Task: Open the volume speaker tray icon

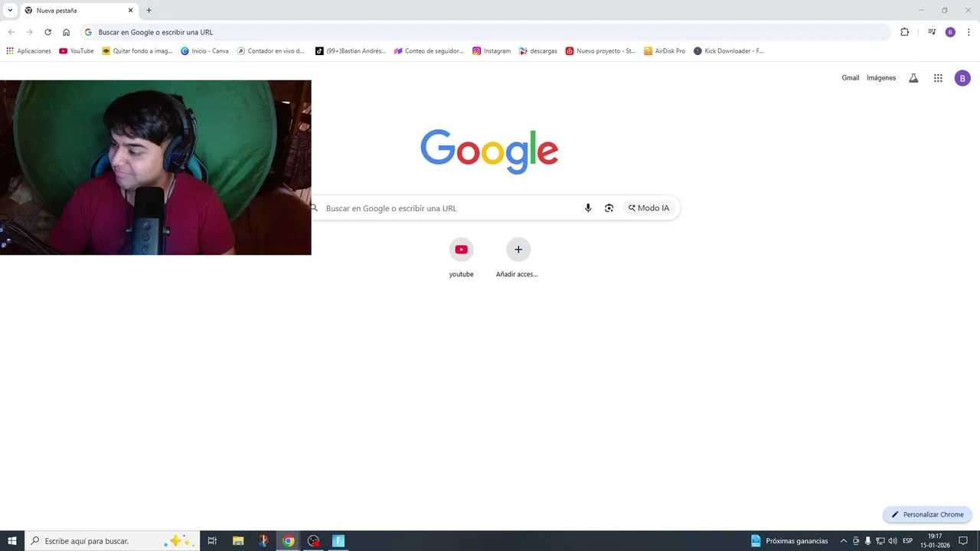Action: pyautogui.click(x=893, y=541)
